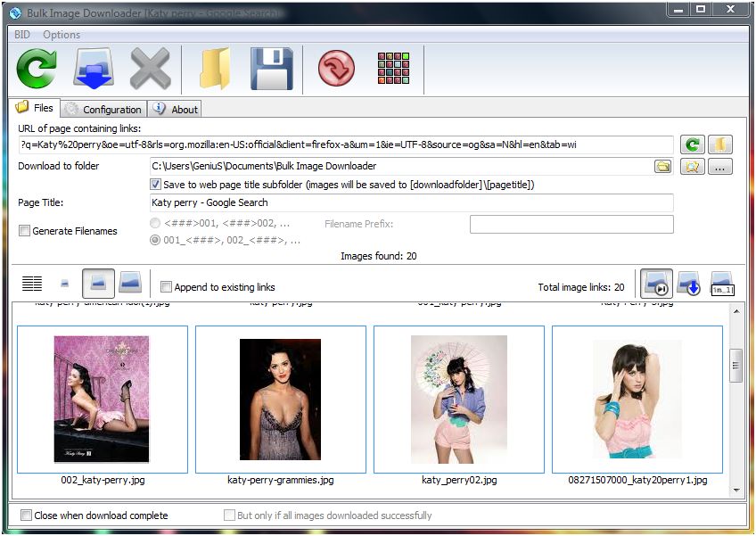Click the green refresh scan toolbar icon

click(x=37, y=68)
